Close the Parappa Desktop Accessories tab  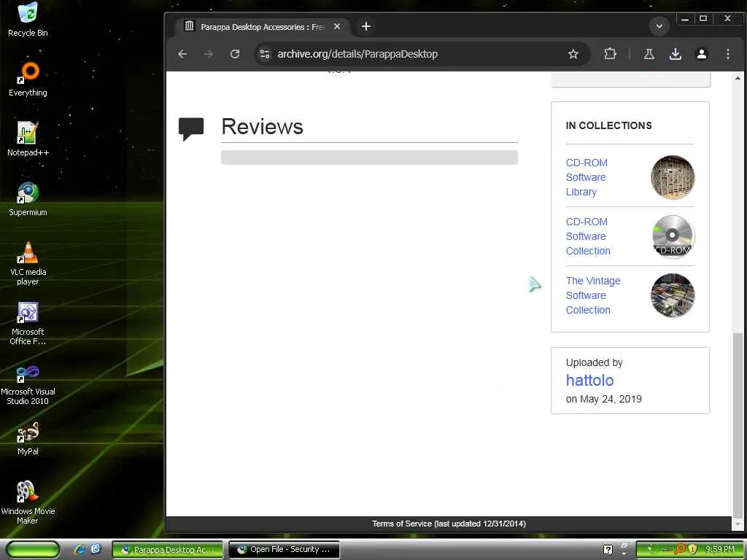tap(337, 27)
